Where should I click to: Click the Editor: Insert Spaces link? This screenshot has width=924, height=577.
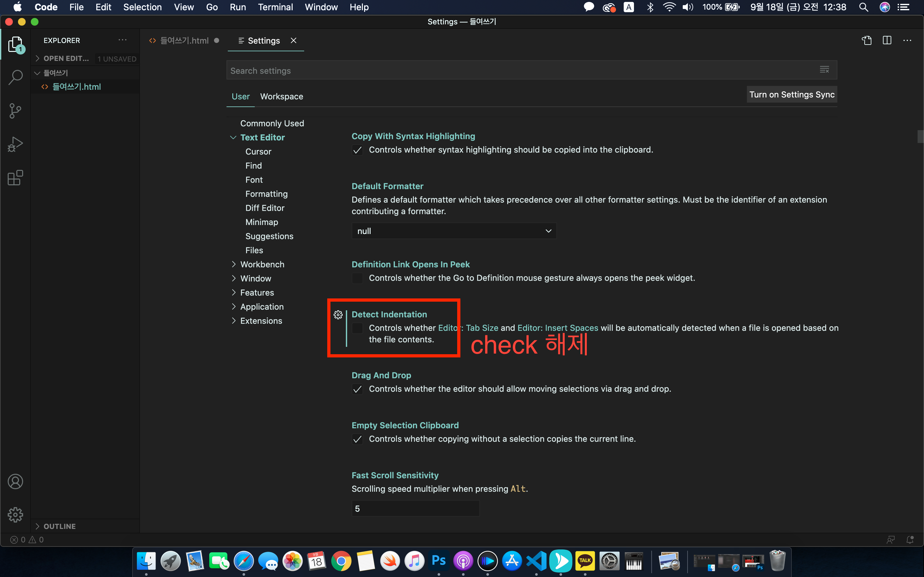[558, 328]
